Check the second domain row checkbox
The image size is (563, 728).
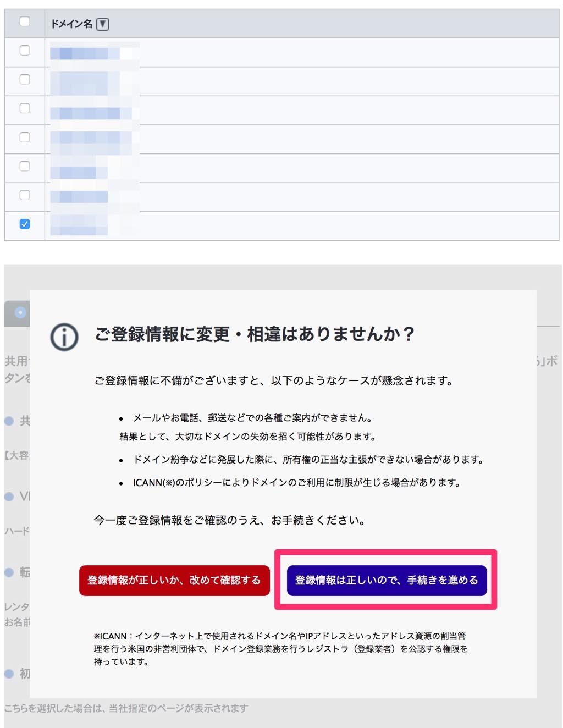click(24, 79)
